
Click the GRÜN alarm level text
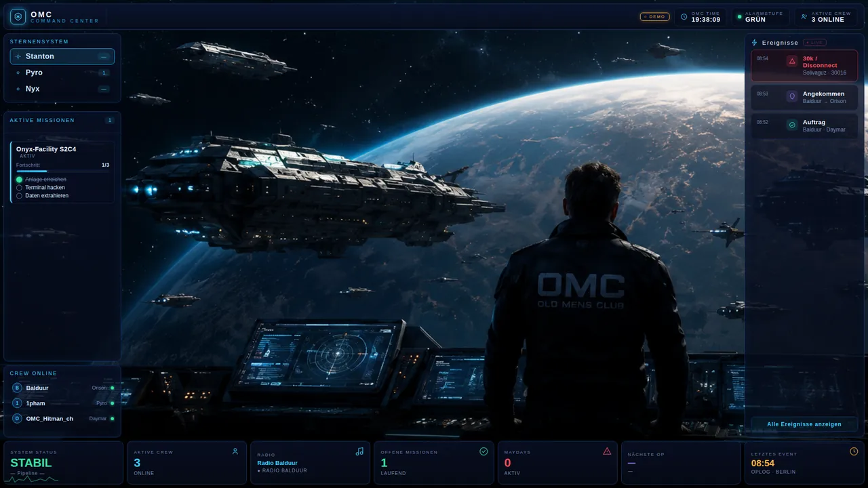(755, 20)
